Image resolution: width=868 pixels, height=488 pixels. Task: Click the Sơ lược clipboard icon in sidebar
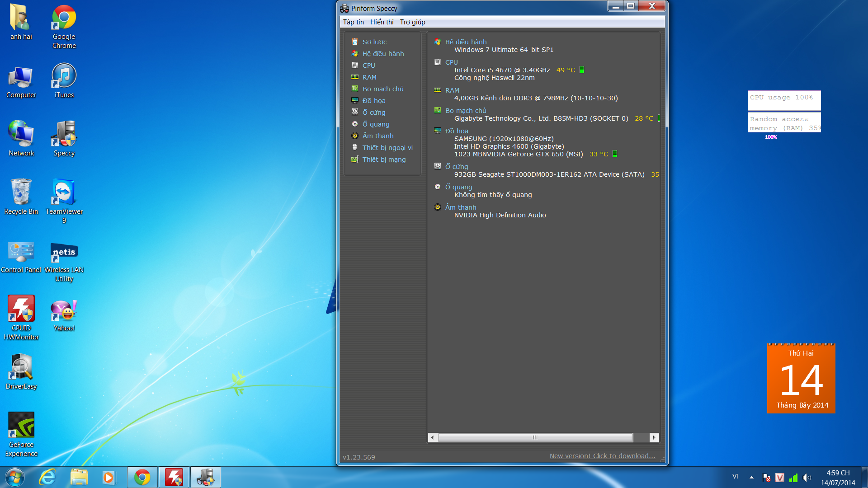(x=355, y=42)
